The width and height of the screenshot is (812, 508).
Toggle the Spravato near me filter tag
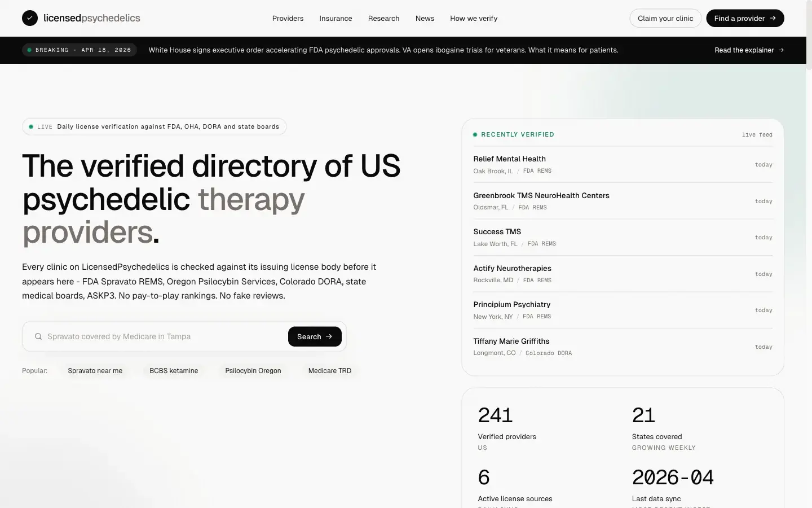point(95,371)
